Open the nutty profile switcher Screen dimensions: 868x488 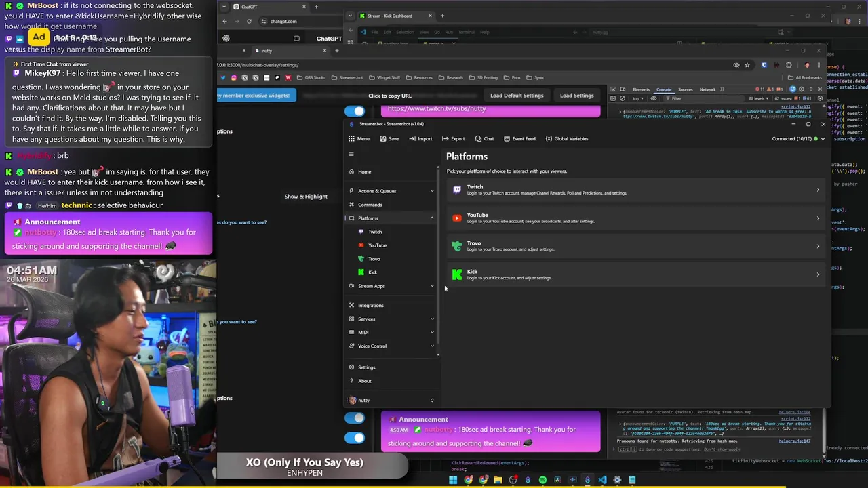(x=392, y=400)
